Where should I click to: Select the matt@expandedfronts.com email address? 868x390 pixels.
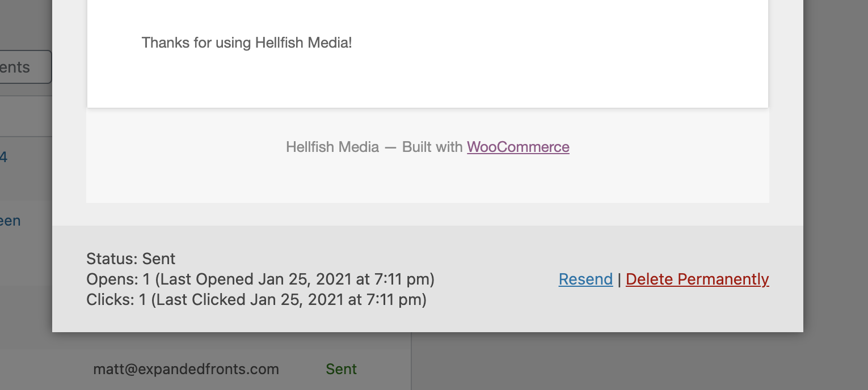coord(186,369)
